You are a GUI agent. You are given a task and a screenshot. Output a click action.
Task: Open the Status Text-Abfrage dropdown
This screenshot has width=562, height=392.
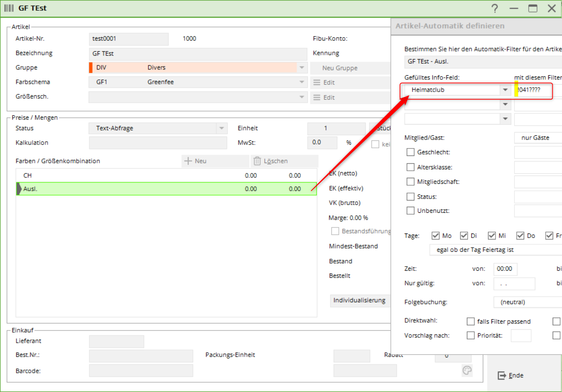coord(221,128)
